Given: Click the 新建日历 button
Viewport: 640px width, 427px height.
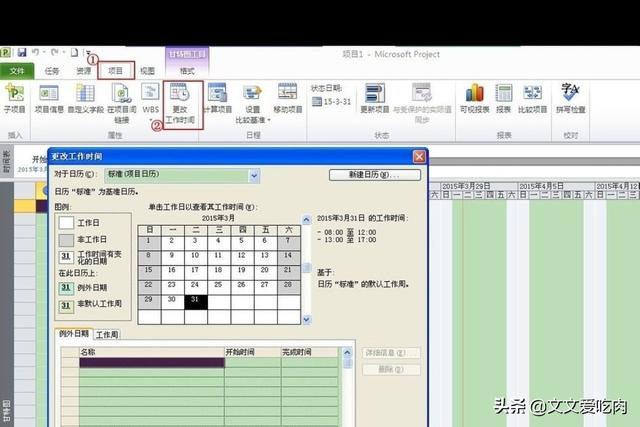Looking at the screenshot, I should click(x=373, y=175).
